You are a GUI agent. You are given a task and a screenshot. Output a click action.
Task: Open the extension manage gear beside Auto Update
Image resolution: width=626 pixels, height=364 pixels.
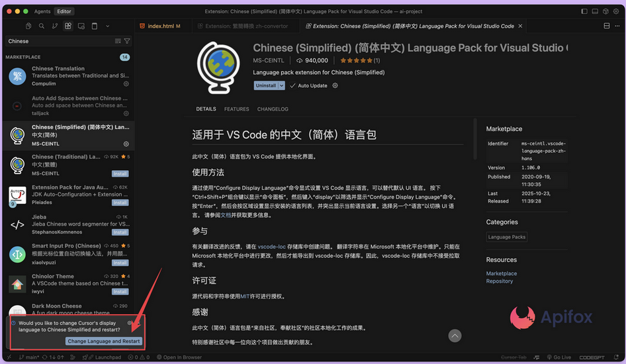[335, 85]
